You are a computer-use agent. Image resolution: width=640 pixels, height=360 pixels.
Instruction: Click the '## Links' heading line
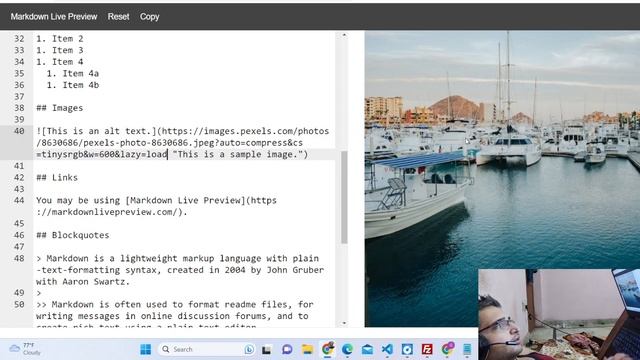(x=57, y=178)
